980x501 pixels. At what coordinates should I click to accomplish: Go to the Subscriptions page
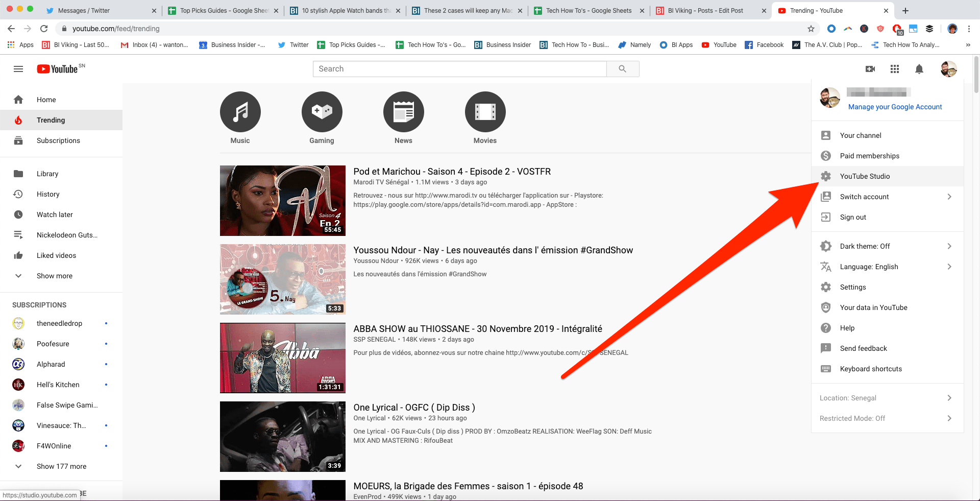point(58,140)
